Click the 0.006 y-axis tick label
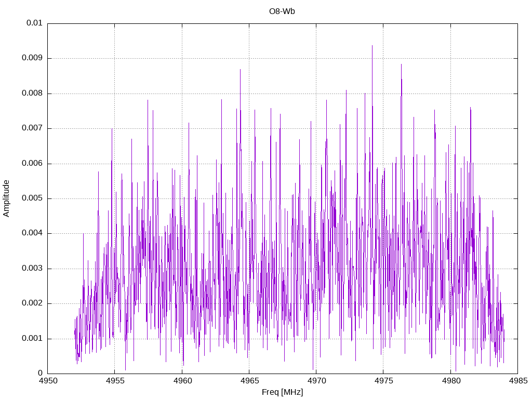 [32, 163]
